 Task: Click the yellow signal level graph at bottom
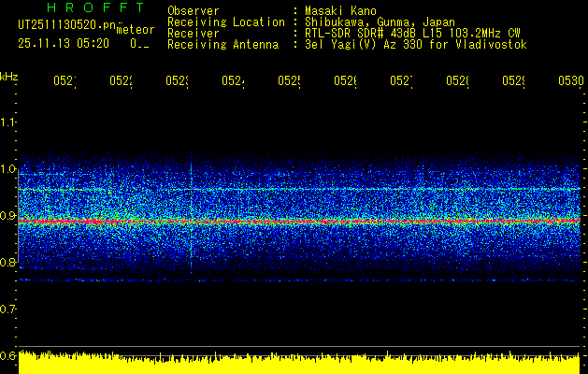tap(299, 363)
